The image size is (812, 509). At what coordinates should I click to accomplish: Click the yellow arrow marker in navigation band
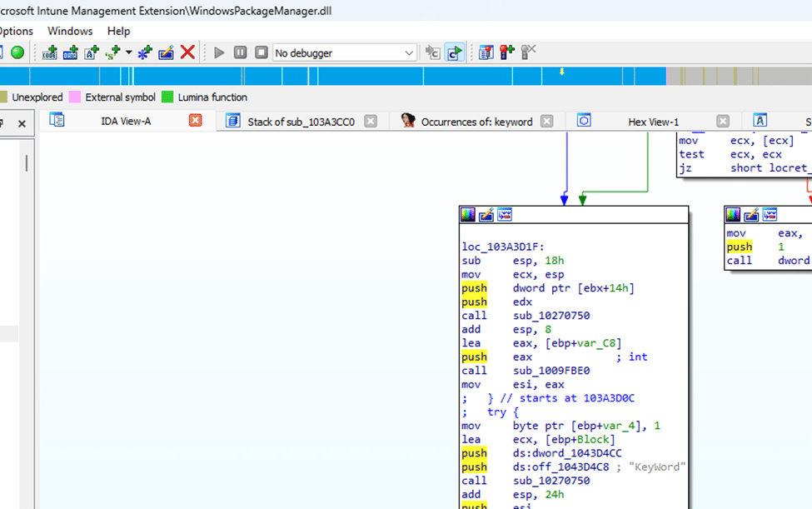coord(561,72)
